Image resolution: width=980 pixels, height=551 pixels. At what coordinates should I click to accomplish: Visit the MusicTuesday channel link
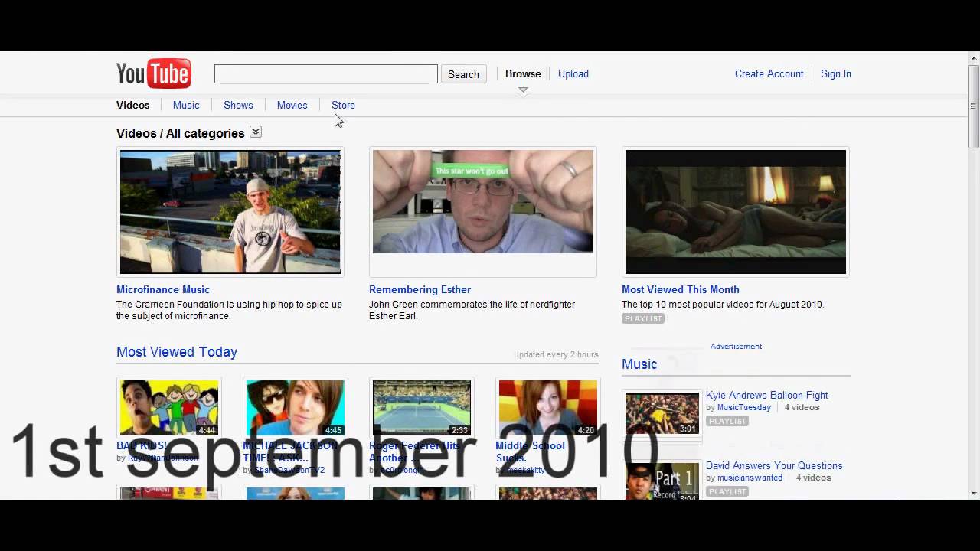[x=744, y=407]
